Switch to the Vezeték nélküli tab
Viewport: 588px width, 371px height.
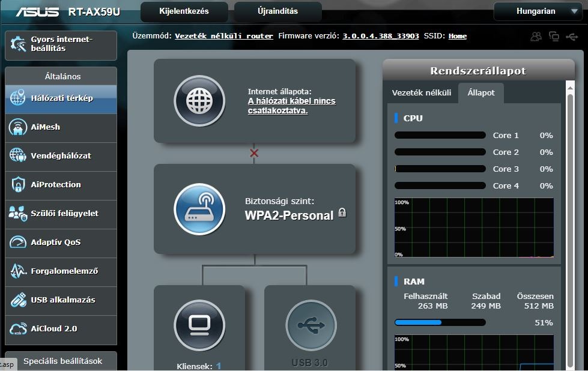point(422,92)
